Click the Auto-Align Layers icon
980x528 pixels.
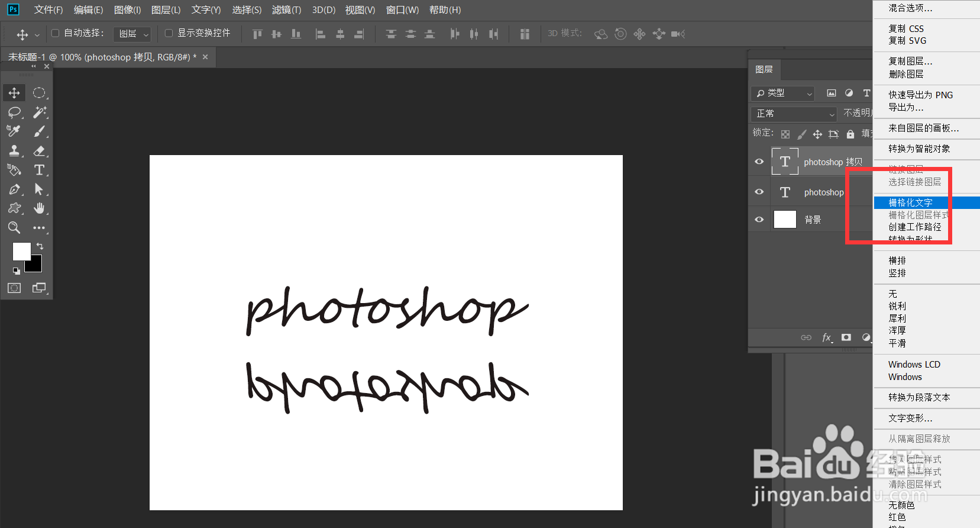click(x=525, y=34)
